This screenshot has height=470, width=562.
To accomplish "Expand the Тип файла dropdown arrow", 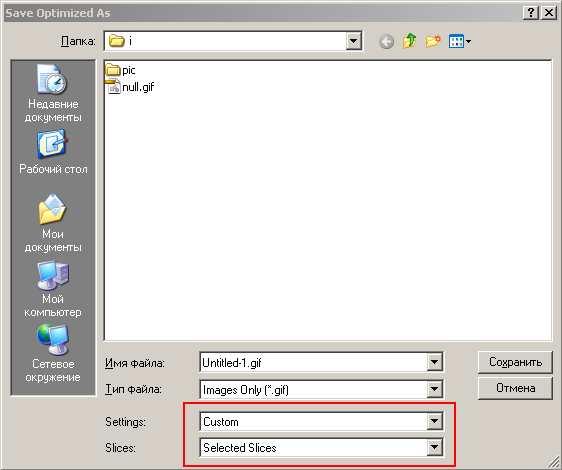I will tap(434, 389).
